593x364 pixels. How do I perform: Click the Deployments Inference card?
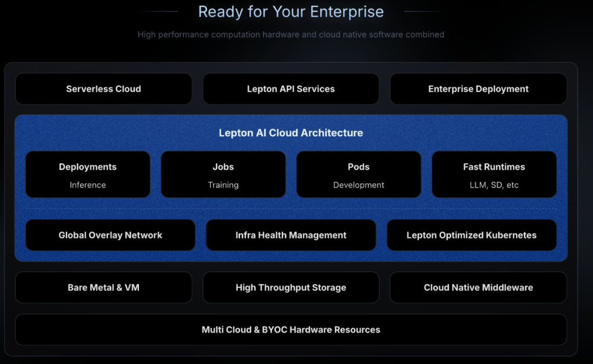pos(88,175)
